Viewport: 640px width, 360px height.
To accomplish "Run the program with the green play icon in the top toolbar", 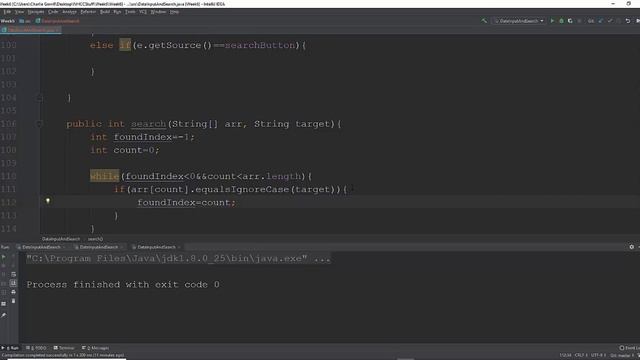I will click(552, 21).
